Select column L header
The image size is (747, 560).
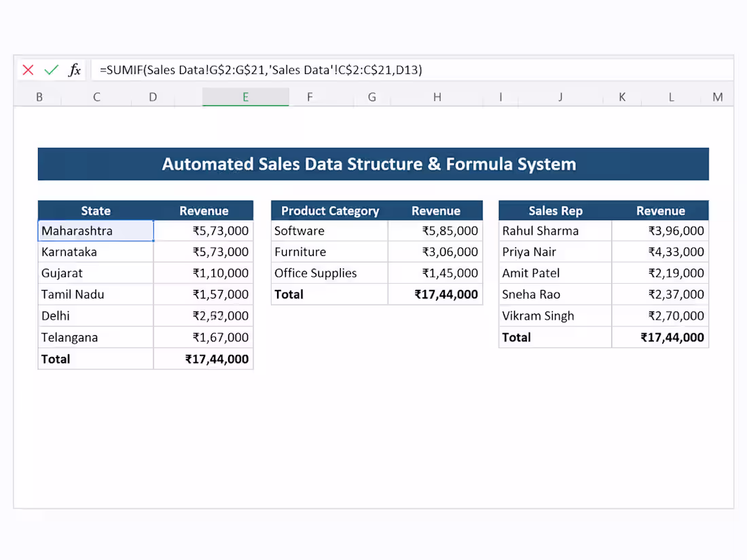(671, 97)
